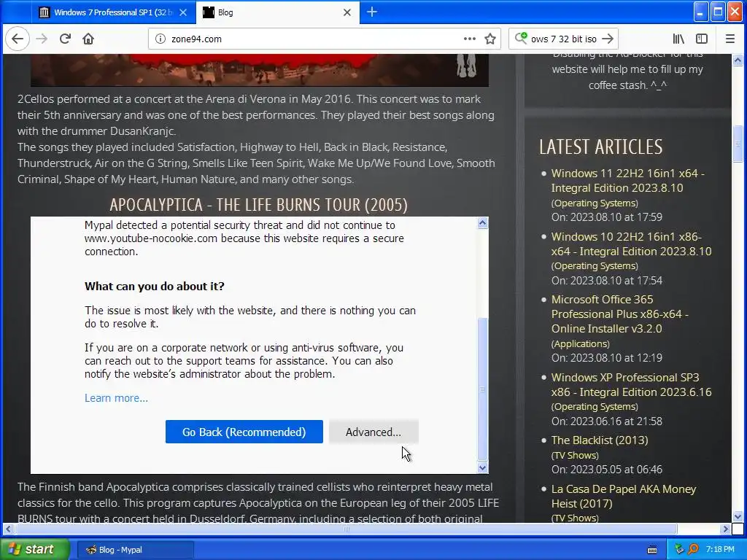
Task: Click the page scrollbar up arrow
Action: [x=738, y=60]
